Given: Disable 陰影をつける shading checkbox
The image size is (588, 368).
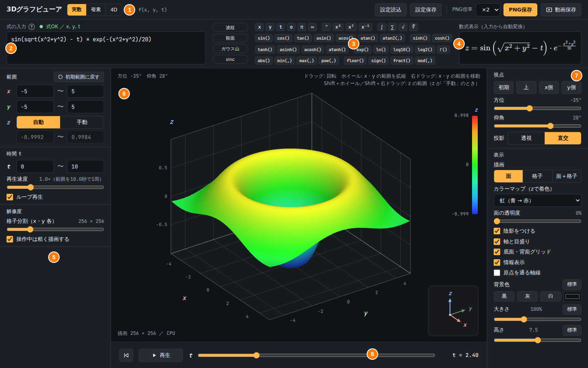Looking at the screenshot, I should (497, 231).
